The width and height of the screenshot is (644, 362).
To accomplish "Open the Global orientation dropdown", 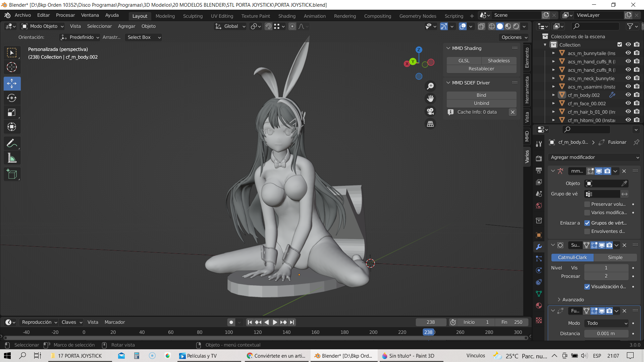I will [230, 26].
